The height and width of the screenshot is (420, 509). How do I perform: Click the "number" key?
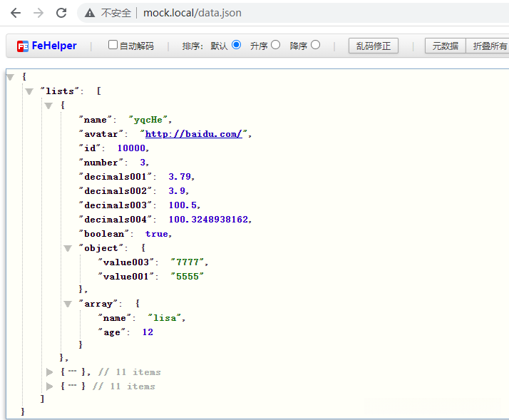point(101,163)
